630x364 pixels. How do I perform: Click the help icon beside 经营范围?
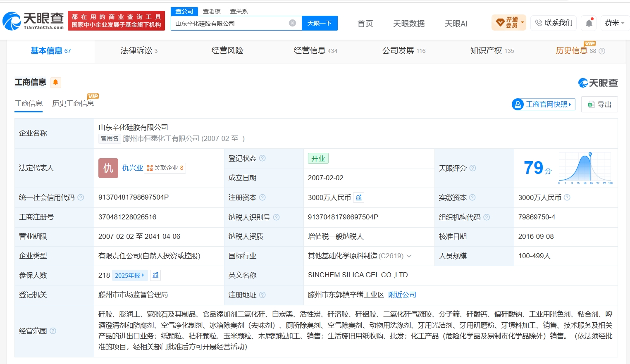pos(53,331)
